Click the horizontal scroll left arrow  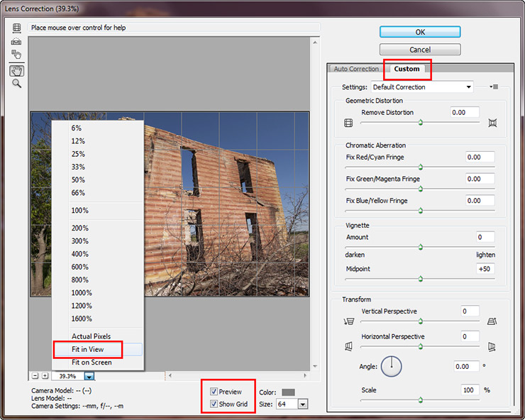(x=170, y=375)
